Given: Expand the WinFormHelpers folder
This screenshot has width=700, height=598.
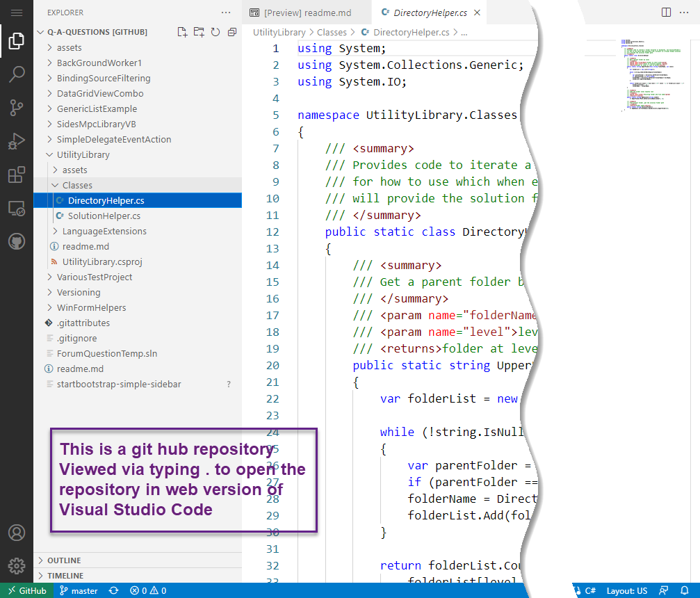Looking at the screenshot, I should pyautogui.click(x=138, y=308).
